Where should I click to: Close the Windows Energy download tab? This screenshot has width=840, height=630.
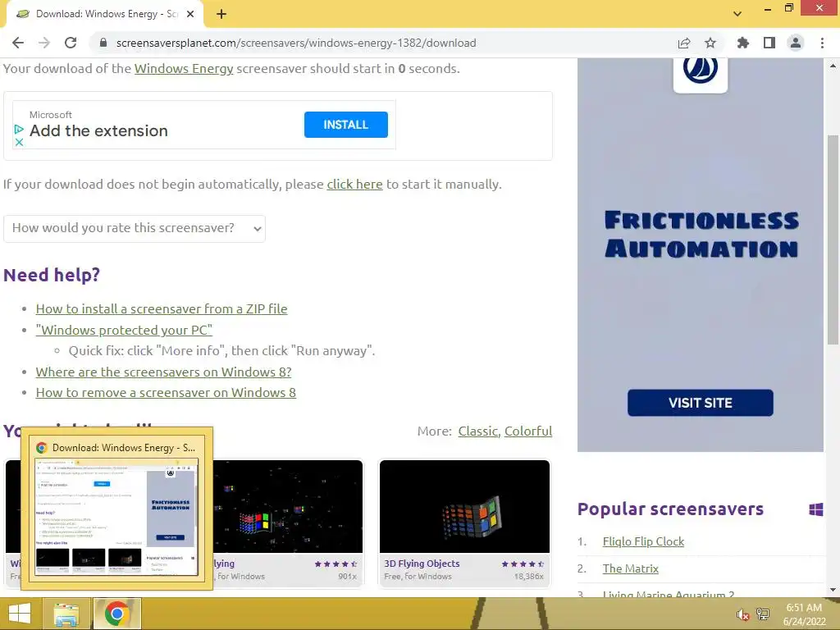[x=190, y=14]
